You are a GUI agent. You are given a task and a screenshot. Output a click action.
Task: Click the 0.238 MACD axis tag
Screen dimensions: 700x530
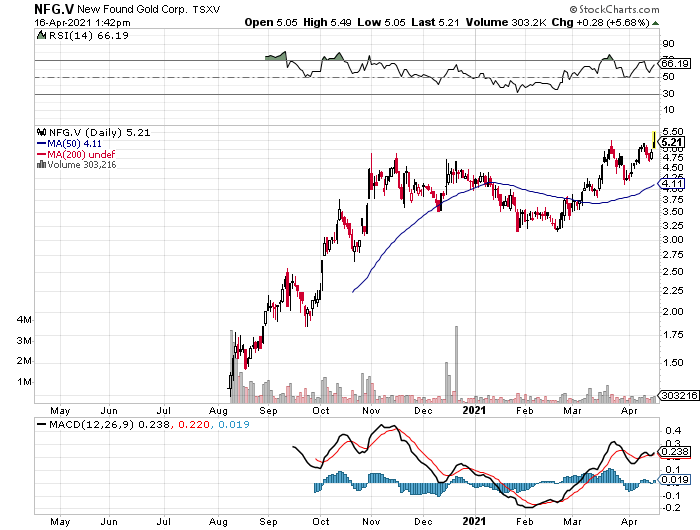coord(675,451)
